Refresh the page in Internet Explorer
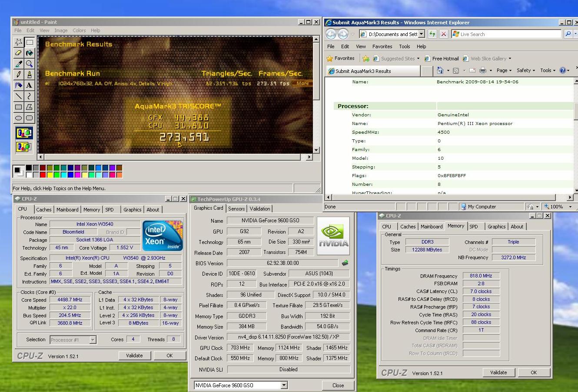Image resolution: width=578 pixels, height=392 pixels. click(432, 34)
